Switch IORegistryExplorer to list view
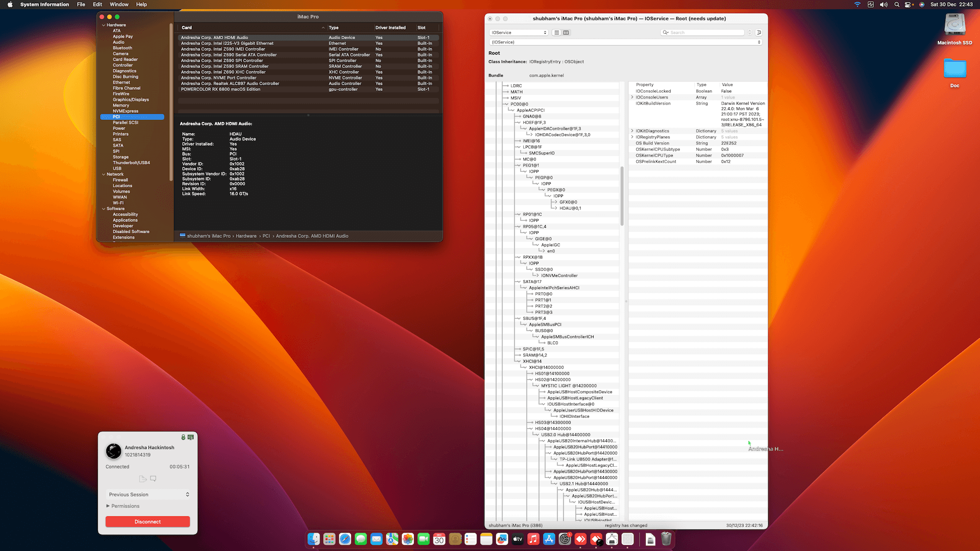This screenshot has width=980, height=551. click(x=556, y=32)
